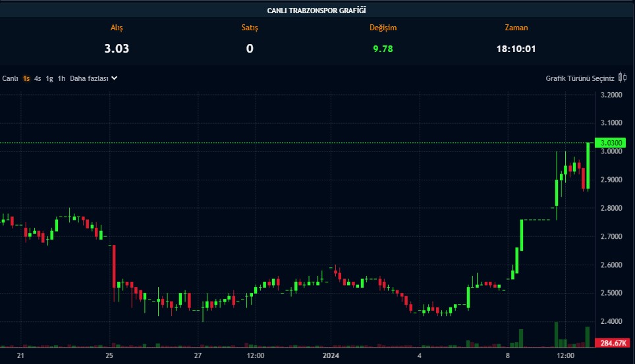Image resolution: width=635 pixels, height=364 pixels.
Task: Click the Canlı Trabzonspor Grafiği title
Action: pos(317,10)
